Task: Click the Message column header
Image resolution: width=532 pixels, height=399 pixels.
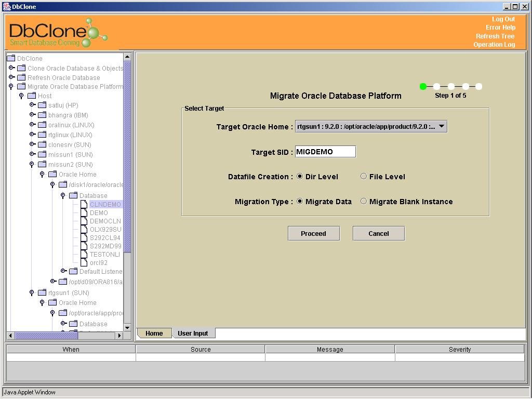Action: point(330,349)
